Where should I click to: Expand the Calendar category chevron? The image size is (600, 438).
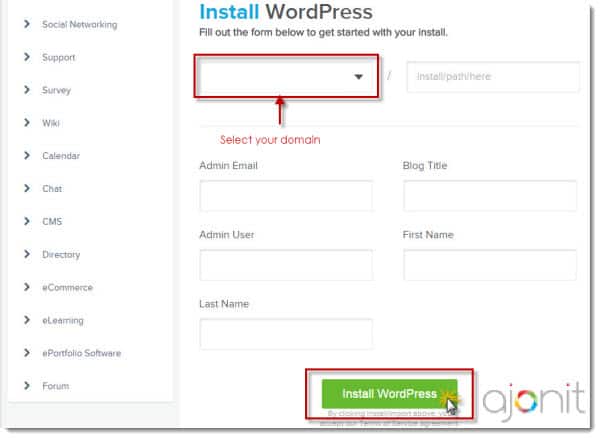27,156
